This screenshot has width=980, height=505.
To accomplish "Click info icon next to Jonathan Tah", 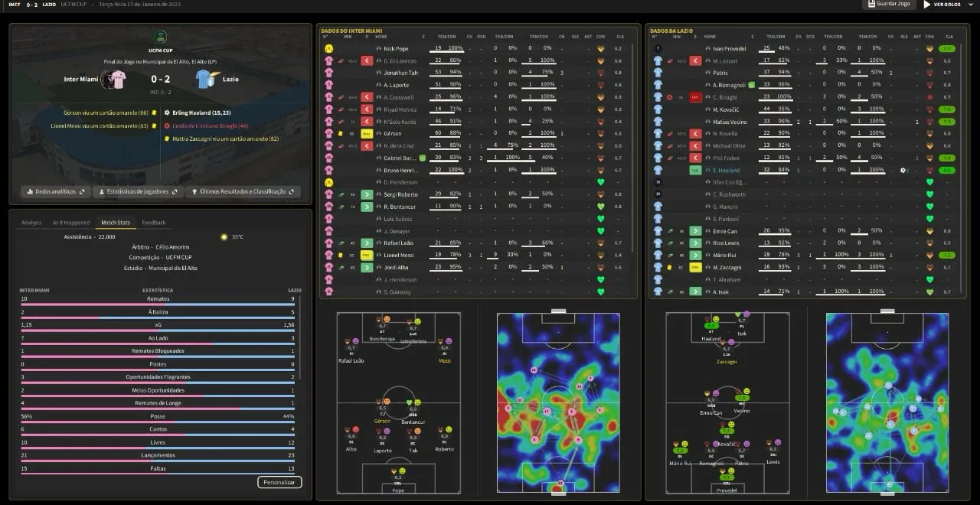I will (x=378, y=73).
